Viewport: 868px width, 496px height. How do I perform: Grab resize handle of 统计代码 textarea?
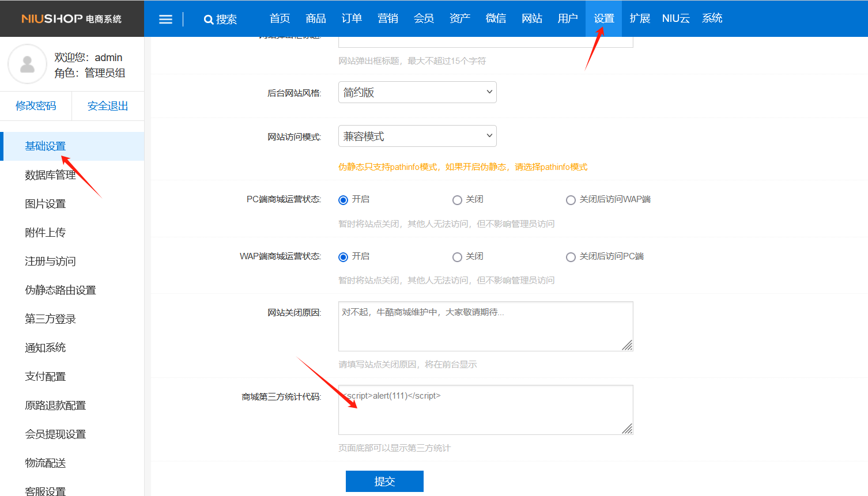628,429
